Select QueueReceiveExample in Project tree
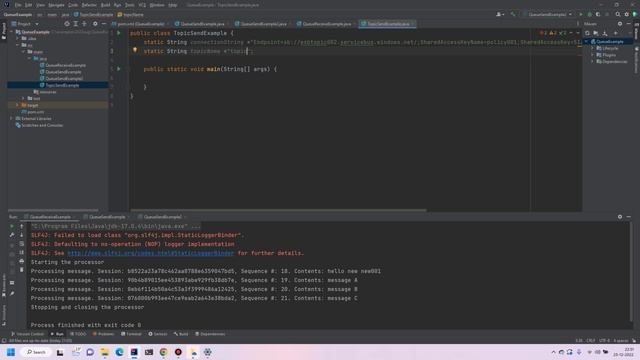This screenshot has width=640, height=360. (62, 65)
